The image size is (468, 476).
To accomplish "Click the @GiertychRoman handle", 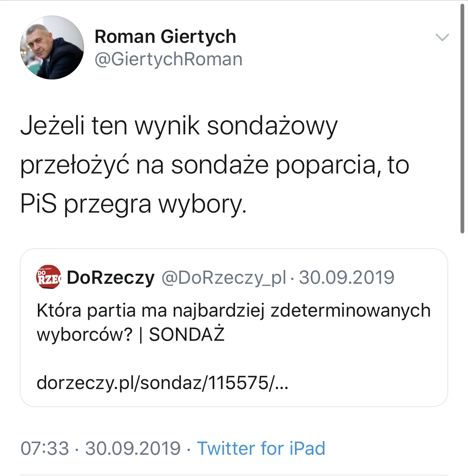I will click(168, 59).
